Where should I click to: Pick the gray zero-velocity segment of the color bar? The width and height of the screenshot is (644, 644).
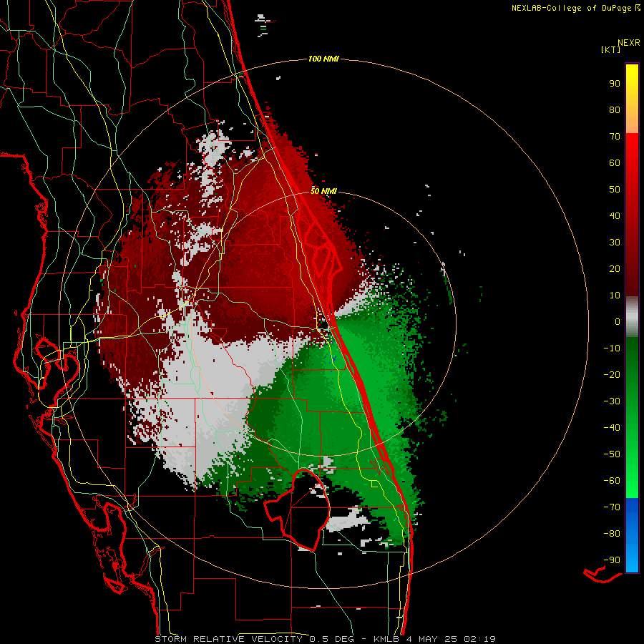pos(632,317)
